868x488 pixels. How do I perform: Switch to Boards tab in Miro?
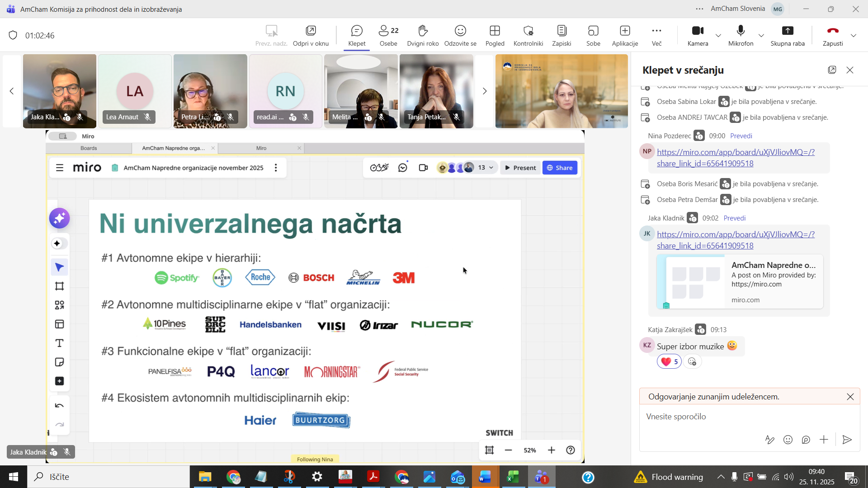(x=89, y=148)
